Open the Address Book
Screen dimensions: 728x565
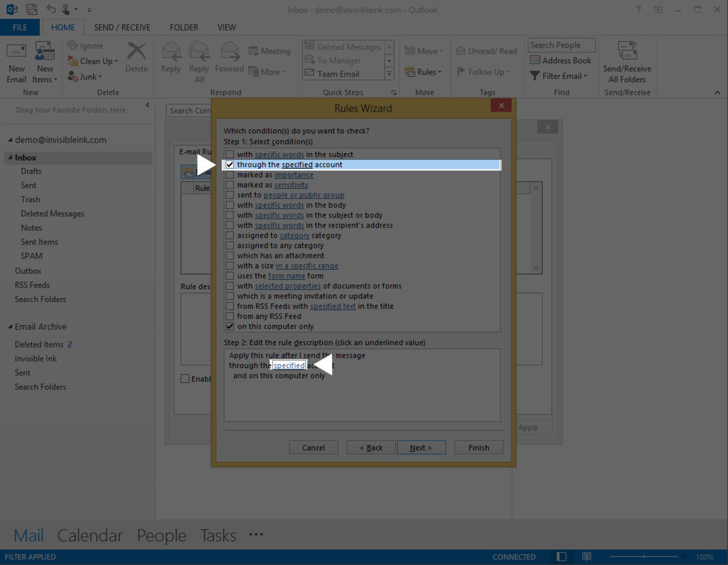(560, 60)
